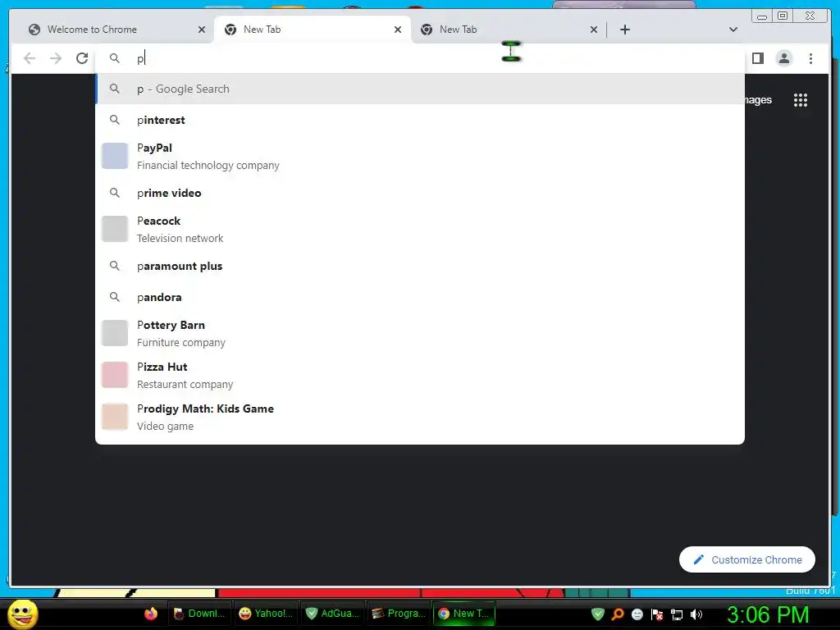Choose the Pottery Barn suggestion
840x630 pixels.
coord(420,333)
